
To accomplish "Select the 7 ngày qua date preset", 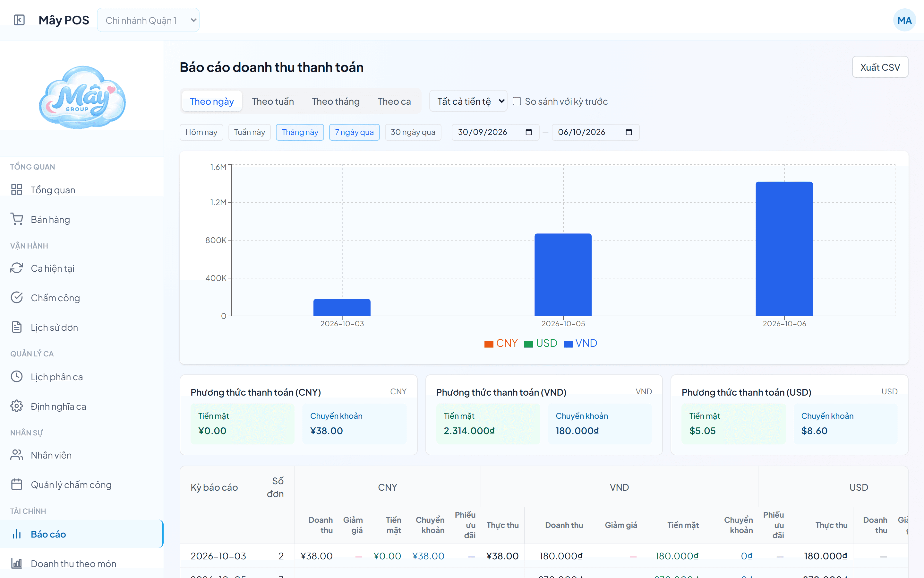I will tap(354, 132).
